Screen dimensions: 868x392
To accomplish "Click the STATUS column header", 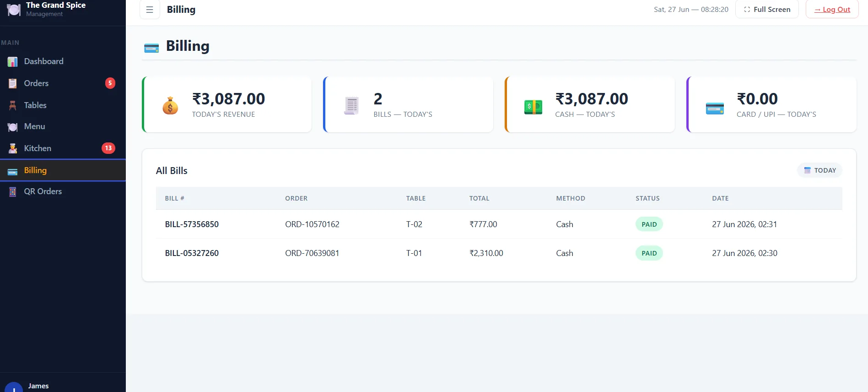I will coord(647,198).
